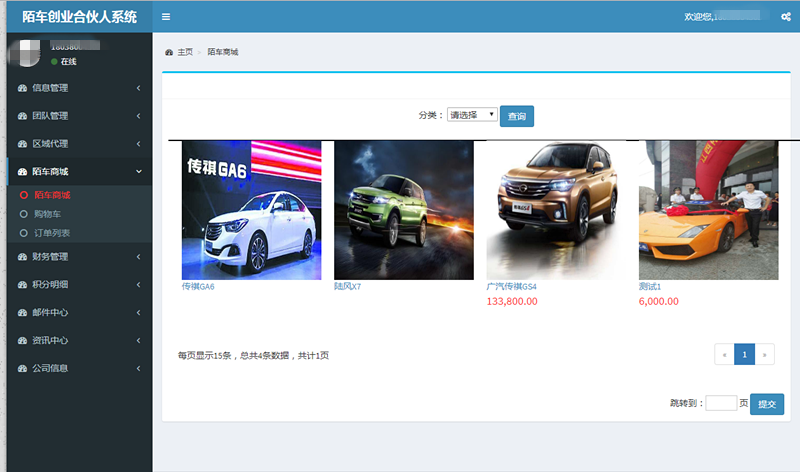Click the dashboard icon beside 陌车商城 menu

22,171
